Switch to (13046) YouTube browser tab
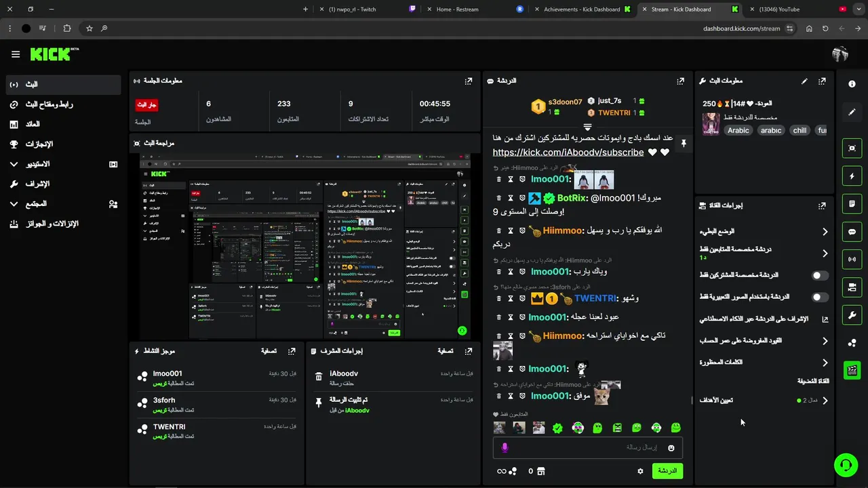 797,9
